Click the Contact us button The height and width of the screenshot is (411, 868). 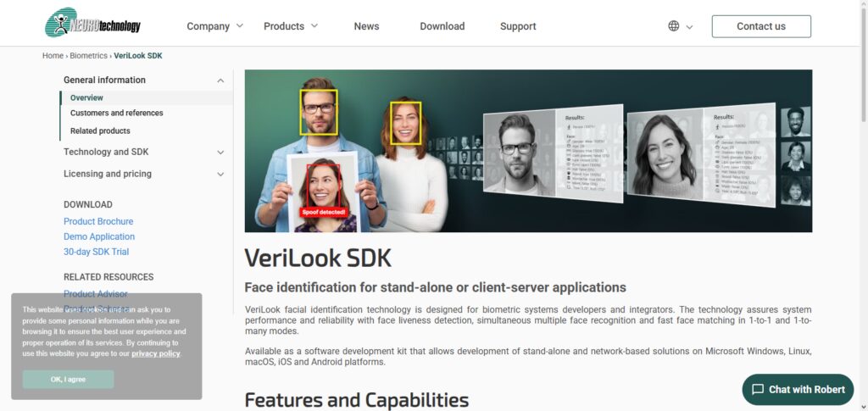761,26
